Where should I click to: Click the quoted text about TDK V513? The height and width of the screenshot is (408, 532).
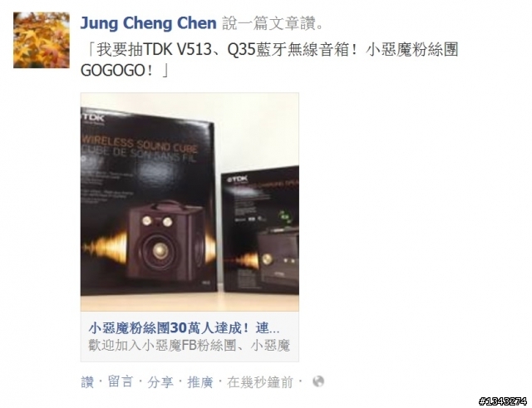(269, 60)
